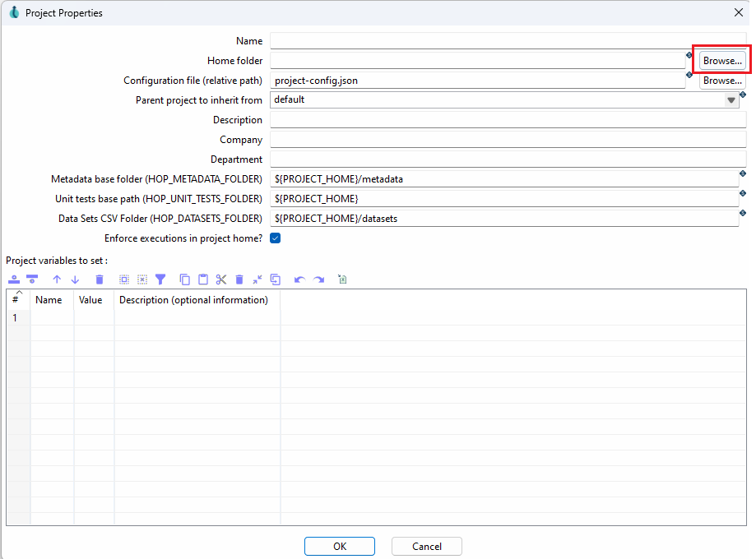Edit the project-config.json path field

[x=478, y=81]
